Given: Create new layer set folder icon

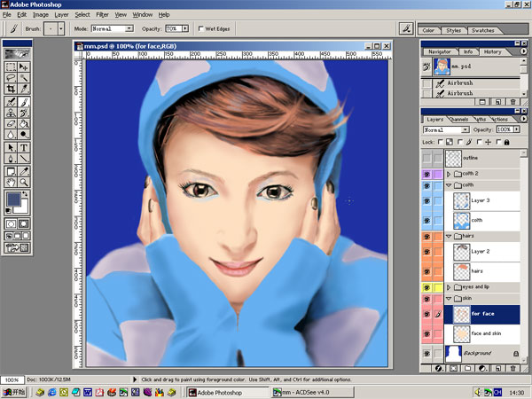Looking at the screenshot, I should point(467,368).
